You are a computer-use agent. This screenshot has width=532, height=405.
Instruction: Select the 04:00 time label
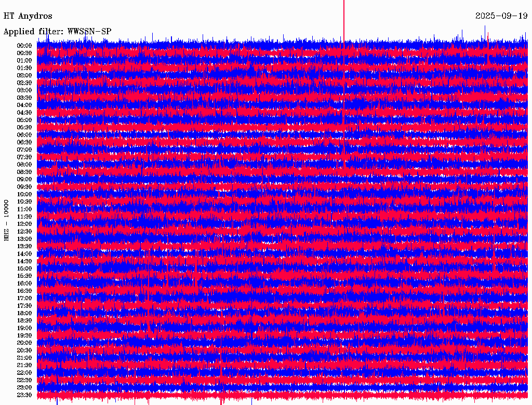(24, 105)
